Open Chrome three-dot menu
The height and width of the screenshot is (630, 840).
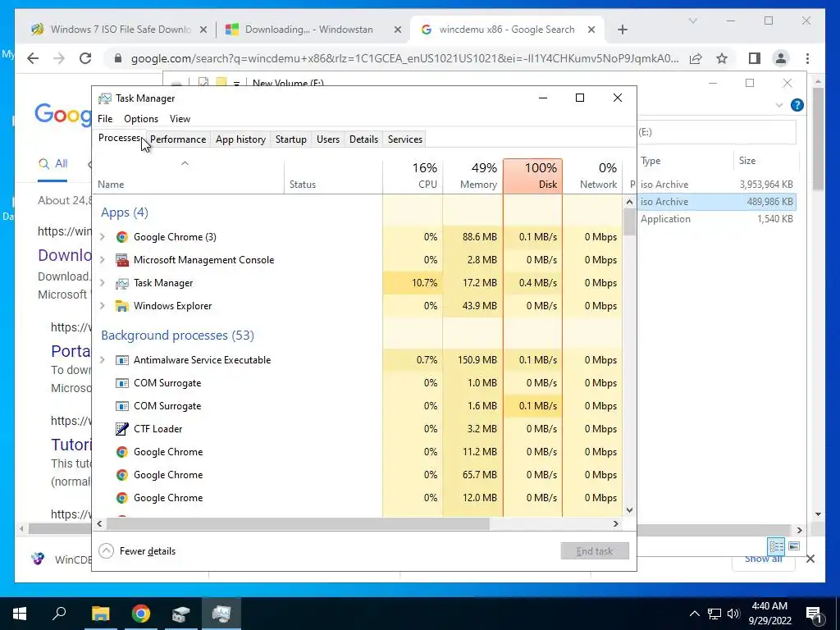[x=807, y=58]
